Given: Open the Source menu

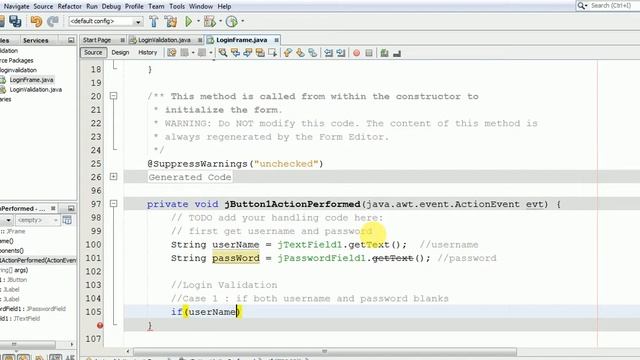Looking at the screenshot, I should point(43,7).
